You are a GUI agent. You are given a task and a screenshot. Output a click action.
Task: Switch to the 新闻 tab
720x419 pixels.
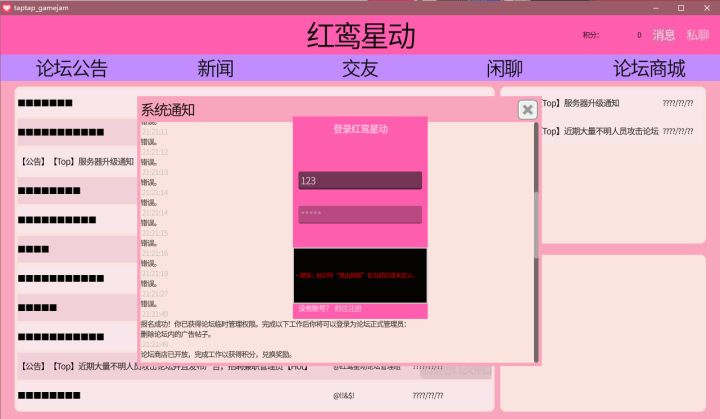pos(215,68)
